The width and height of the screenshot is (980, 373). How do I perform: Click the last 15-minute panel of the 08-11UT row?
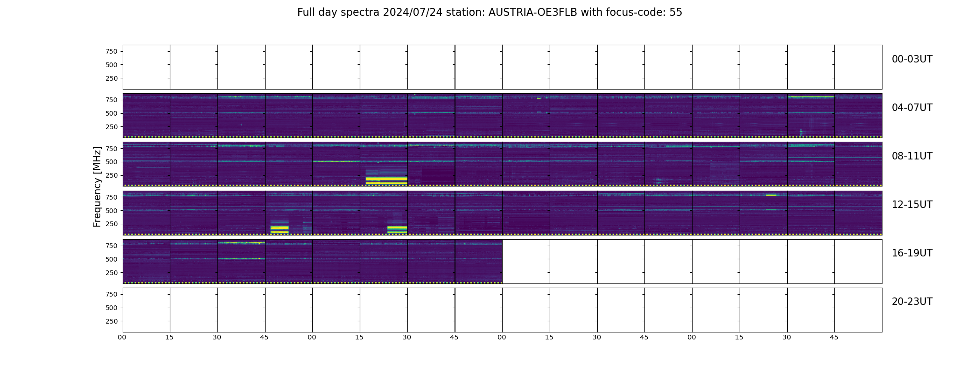click(858, 164)
